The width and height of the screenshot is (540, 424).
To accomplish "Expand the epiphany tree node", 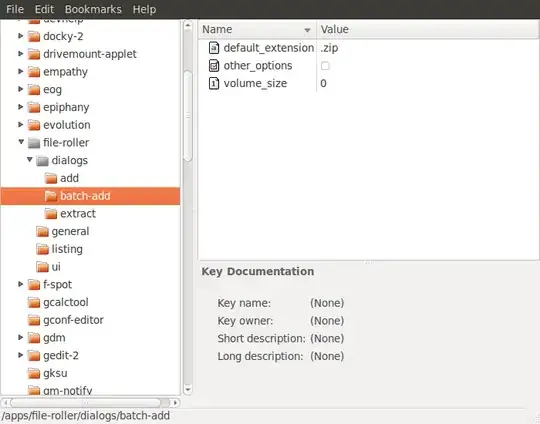I will point(20,106).
